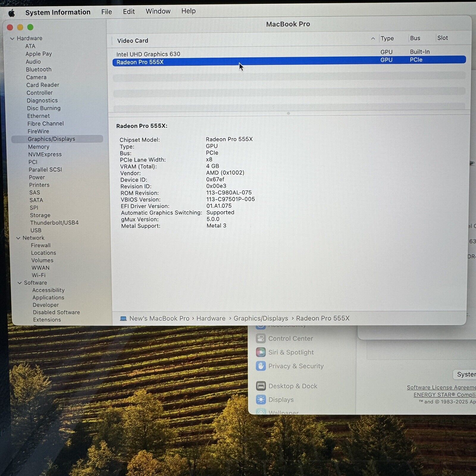Select Audio in the sidebar

click(x=33, y=62)
